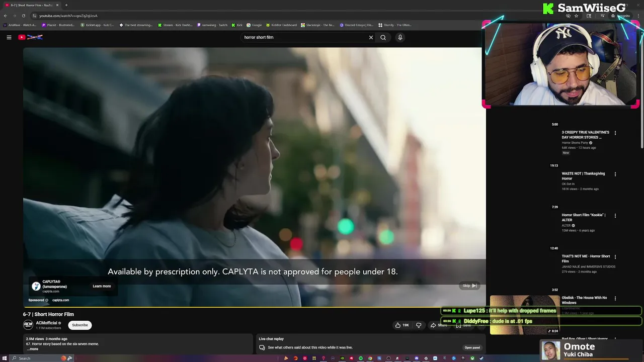
Task: Play WASTE NOT Thanksgiving Horror video
Action: click(583, 176)
